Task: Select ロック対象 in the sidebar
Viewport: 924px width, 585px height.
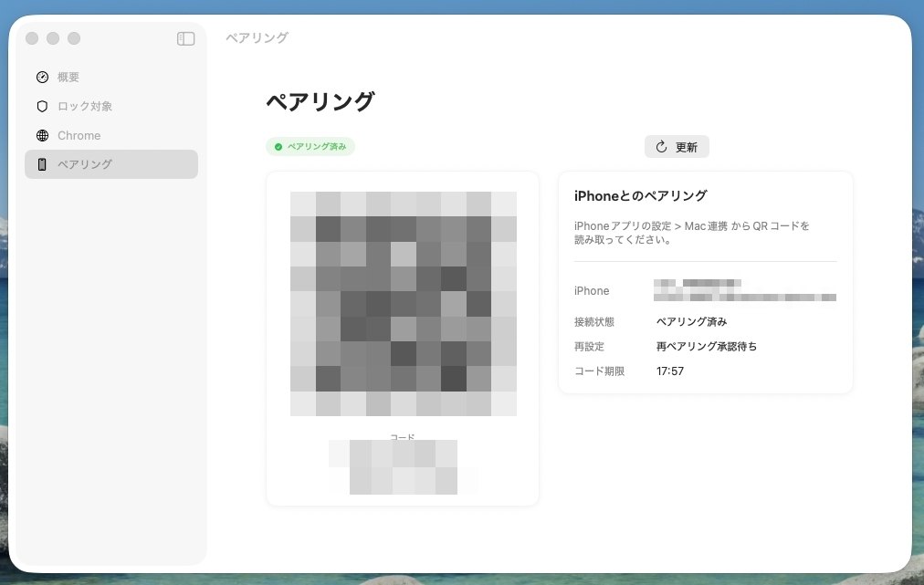Action: coord(111,106)
